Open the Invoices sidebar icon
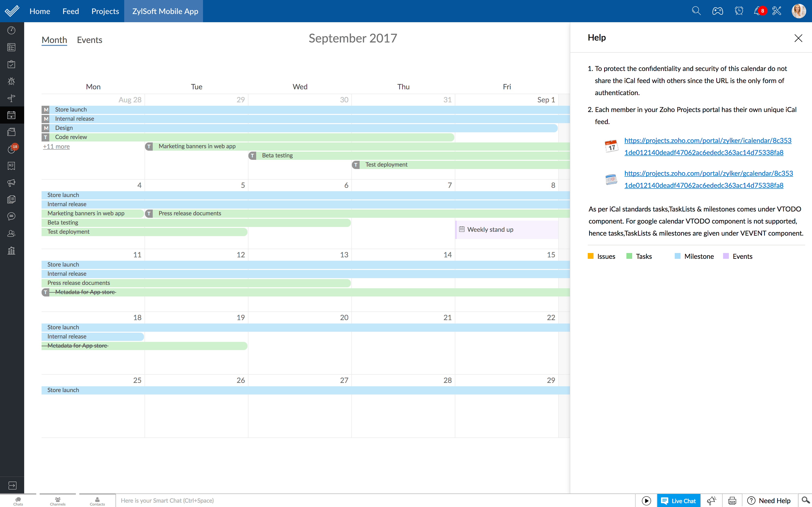The image size is (812, 507). tap(11, 166)
